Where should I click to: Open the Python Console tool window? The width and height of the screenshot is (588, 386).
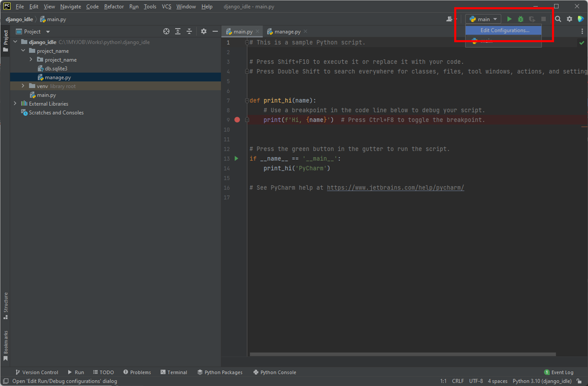coord(275,372)
